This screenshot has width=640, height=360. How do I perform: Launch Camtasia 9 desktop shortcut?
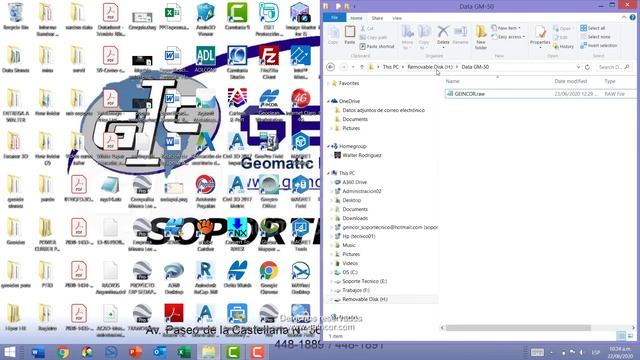pyautogui.click(x=237, y=16)
